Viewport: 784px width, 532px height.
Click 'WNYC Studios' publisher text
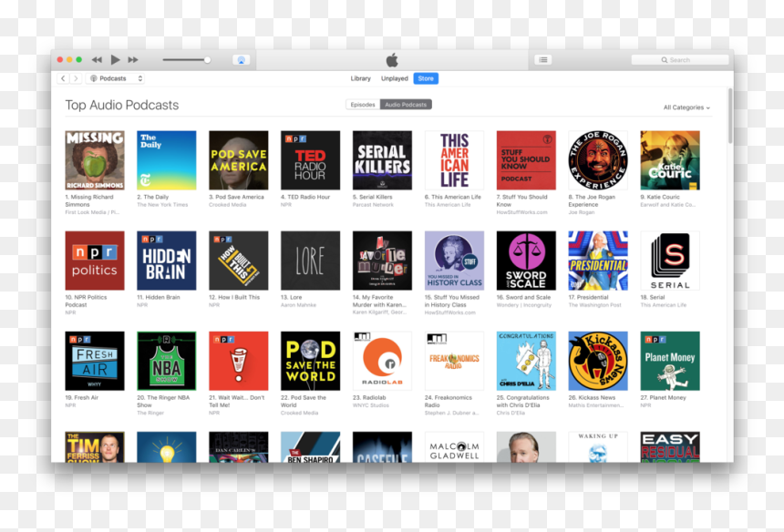(370, 405)
